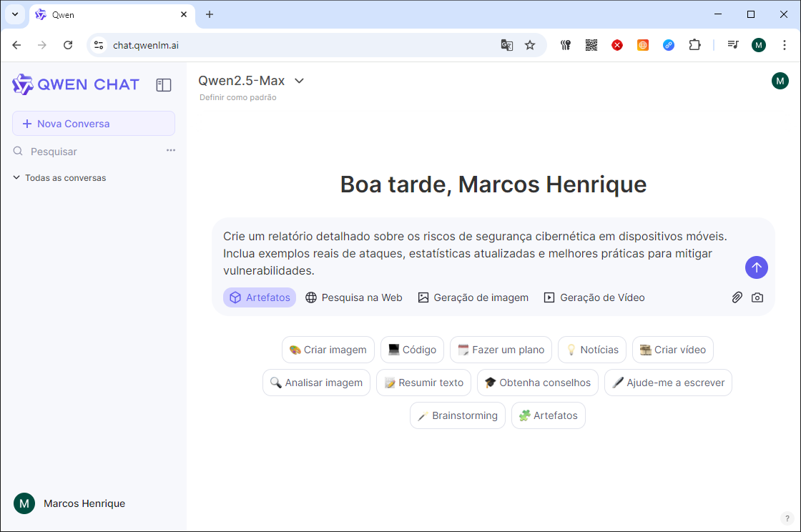Enable Geração de Vídeo mode
Viewport: 801px width, 532px height.
[594, 297]
